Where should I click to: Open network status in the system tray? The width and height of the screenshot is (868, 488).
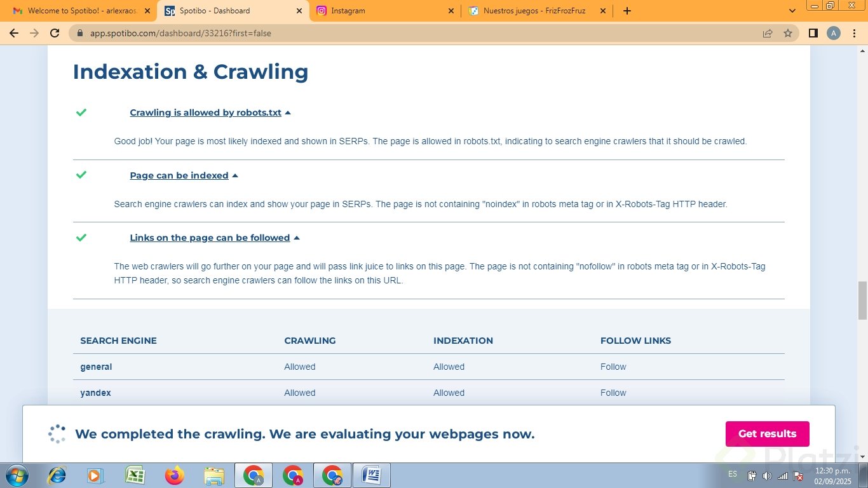click(x=783, y=476)
